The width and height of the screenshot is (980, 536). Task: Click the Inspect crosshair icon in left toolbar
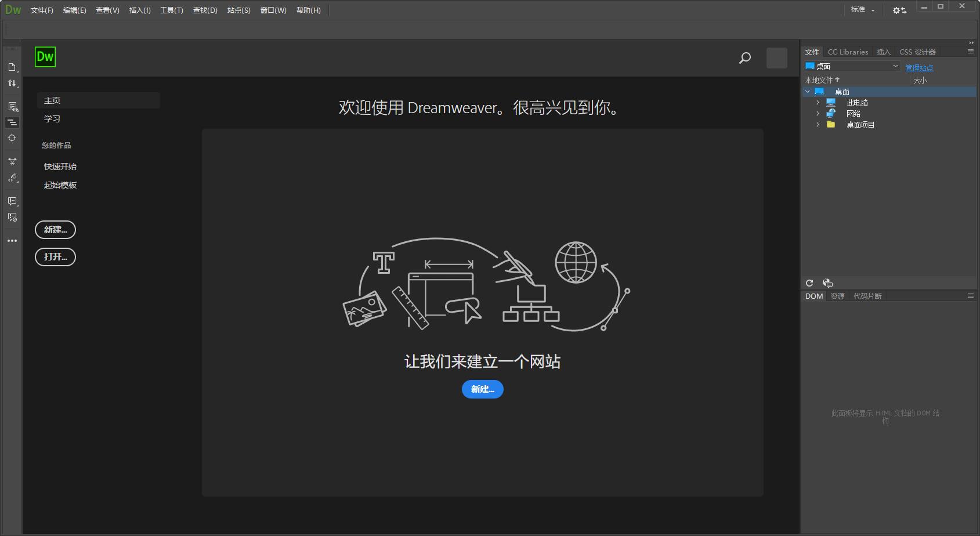click(12, 138)
